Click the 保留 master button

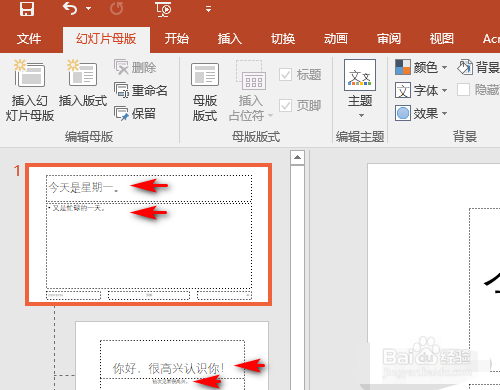click(135, 113)
